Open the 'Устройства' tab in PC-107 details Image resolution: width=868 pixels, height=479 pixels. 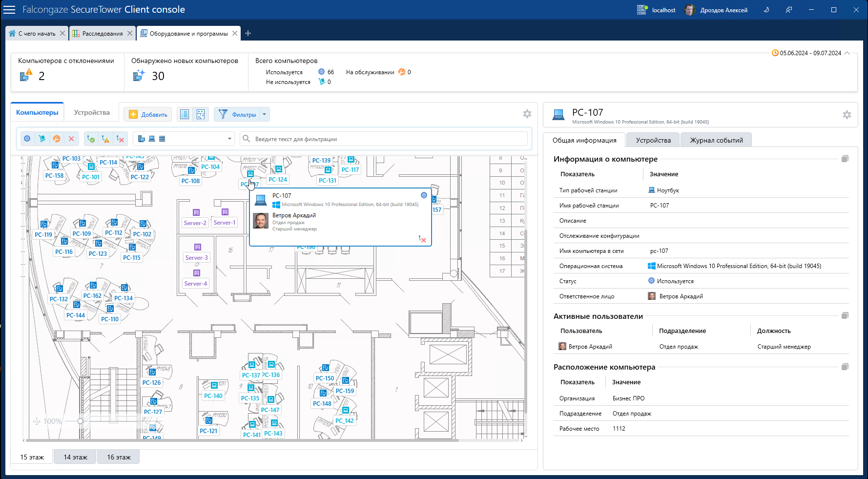coord(653,140)
